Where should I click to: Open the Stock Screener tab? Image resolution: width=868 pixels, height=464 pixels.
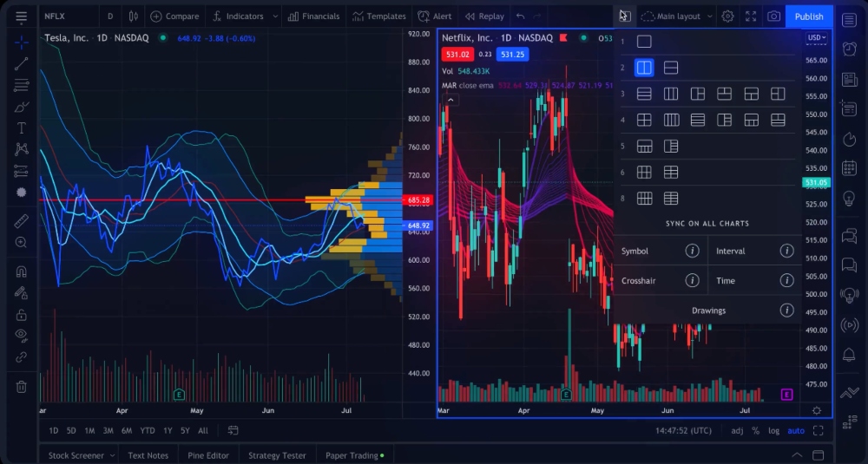(x=76, y=455)
